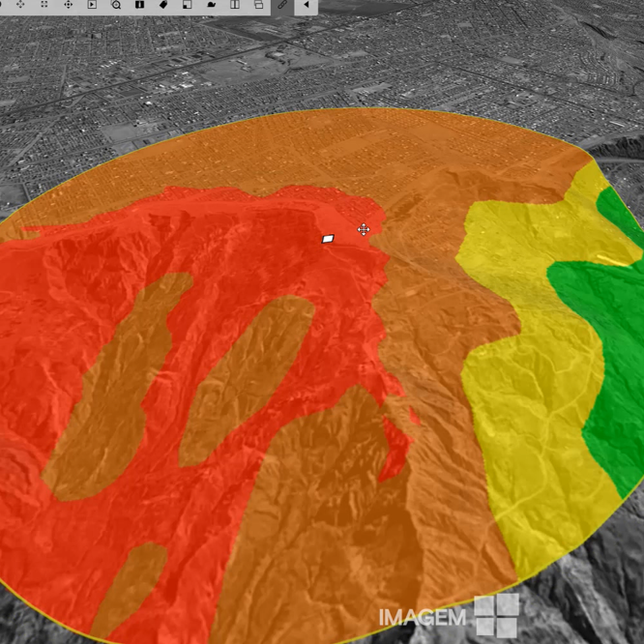This screenshot has height=644, width=644.
Task: Click the split view columns icon
Action: 235,5
